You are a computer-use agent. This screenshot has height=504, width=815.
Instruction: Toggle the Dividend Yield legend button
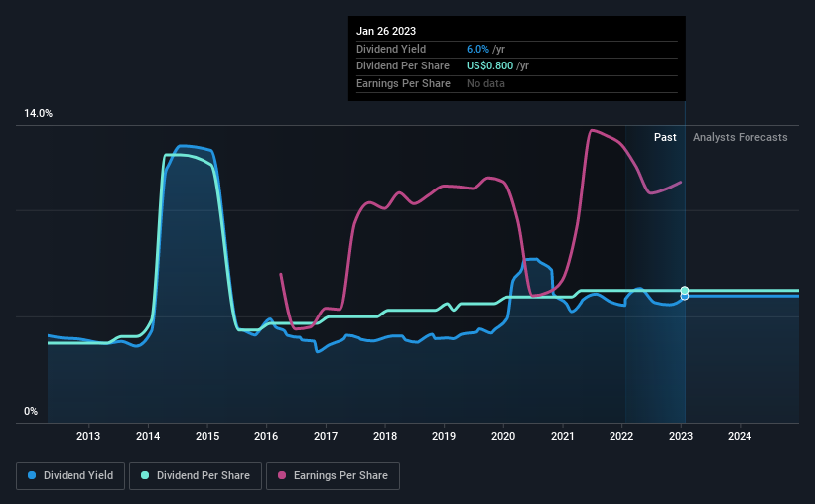pos(70,476)
